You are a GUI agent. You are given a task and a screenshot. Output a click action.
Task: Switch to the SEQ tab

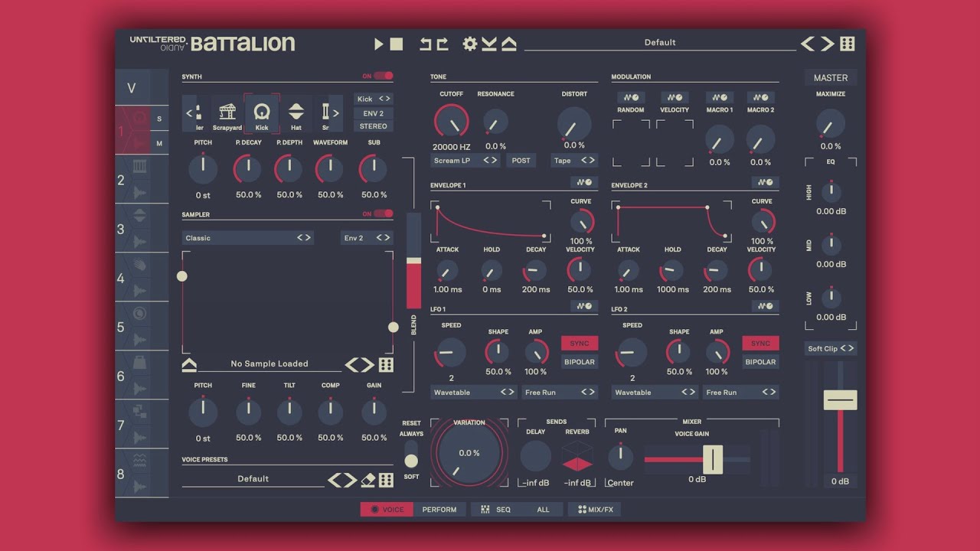tap(496, 510)
